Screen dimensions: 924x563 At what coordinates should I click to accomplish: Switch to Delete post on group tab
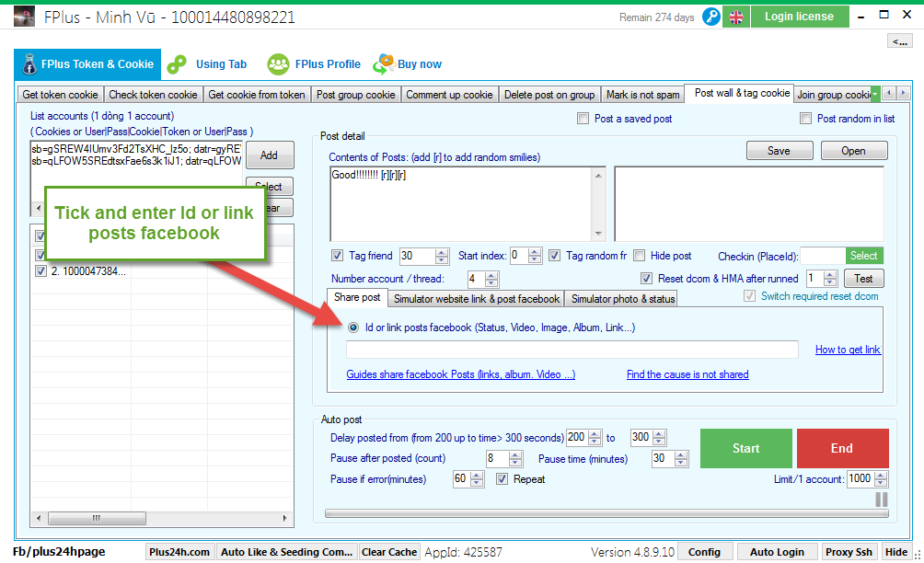tap(549, 94)
